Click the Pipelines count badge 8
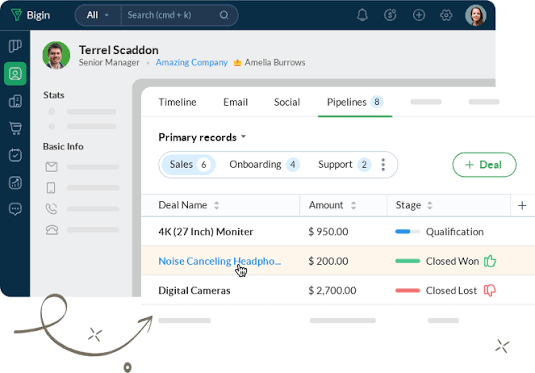Screen dimensions: 535x373 (x=377, y=102)
